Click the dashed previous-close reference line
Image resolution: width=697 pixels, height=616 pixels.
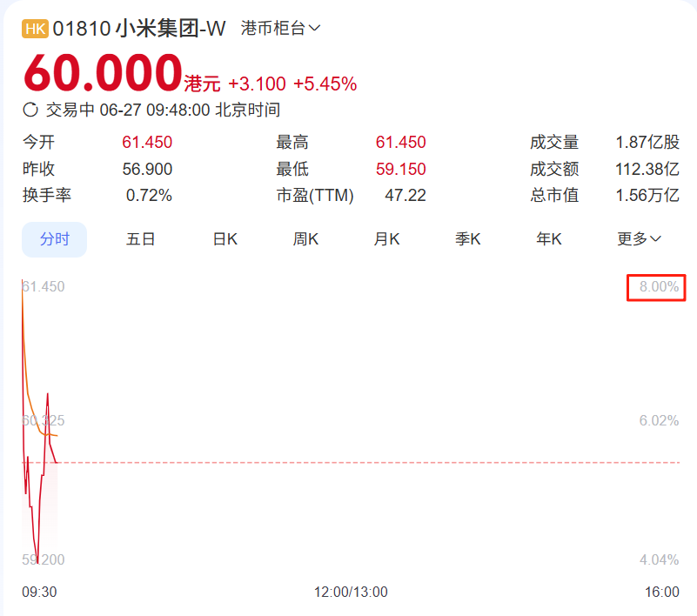pyautogui.click(x=351, y=463)
